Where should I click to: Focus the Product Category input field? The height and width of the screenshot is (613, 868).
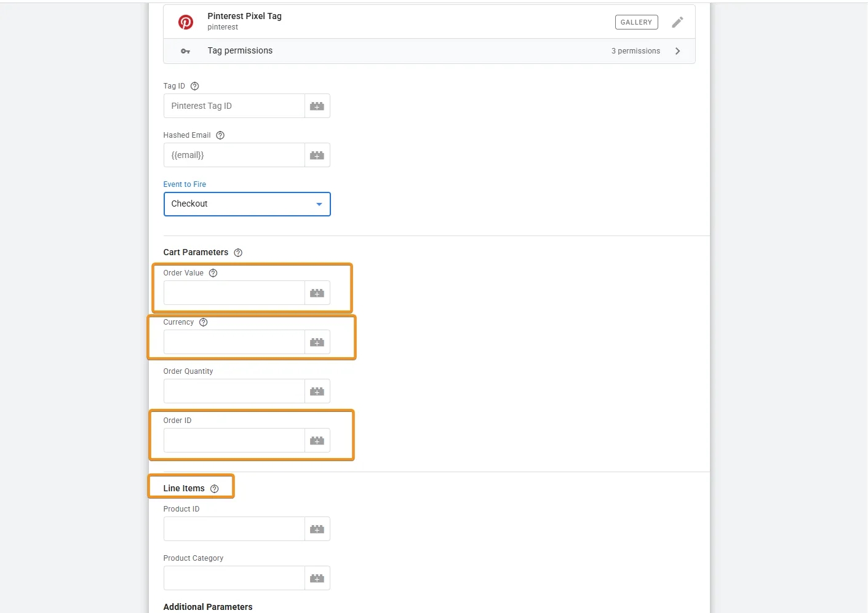click(x=234, y=578)
